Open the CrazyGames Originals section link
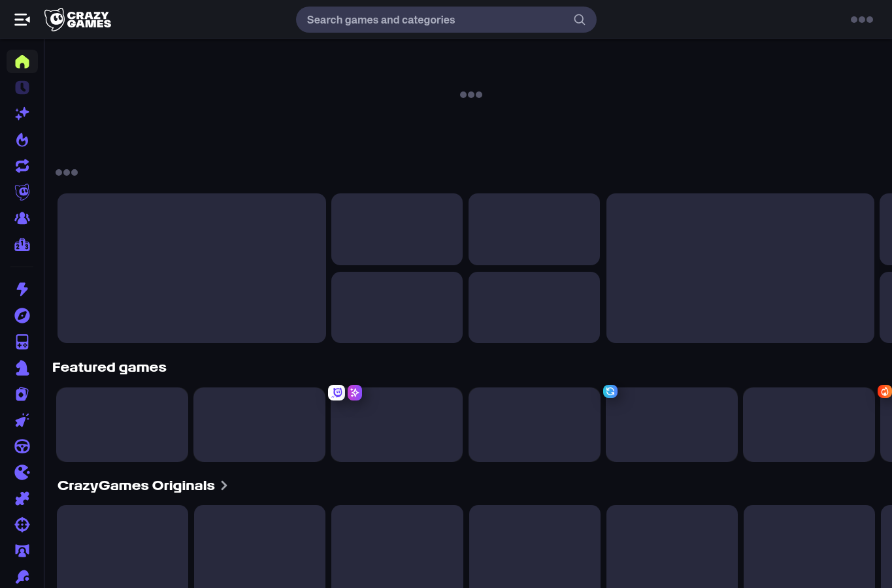 pos(136,485)
